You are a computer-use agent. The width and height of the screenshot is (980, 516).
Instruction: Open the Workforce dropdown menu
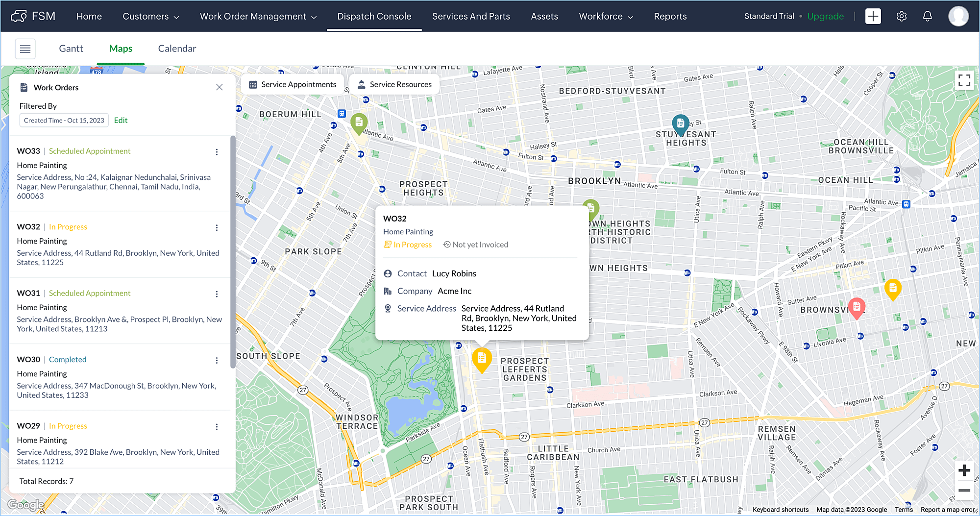606,16
